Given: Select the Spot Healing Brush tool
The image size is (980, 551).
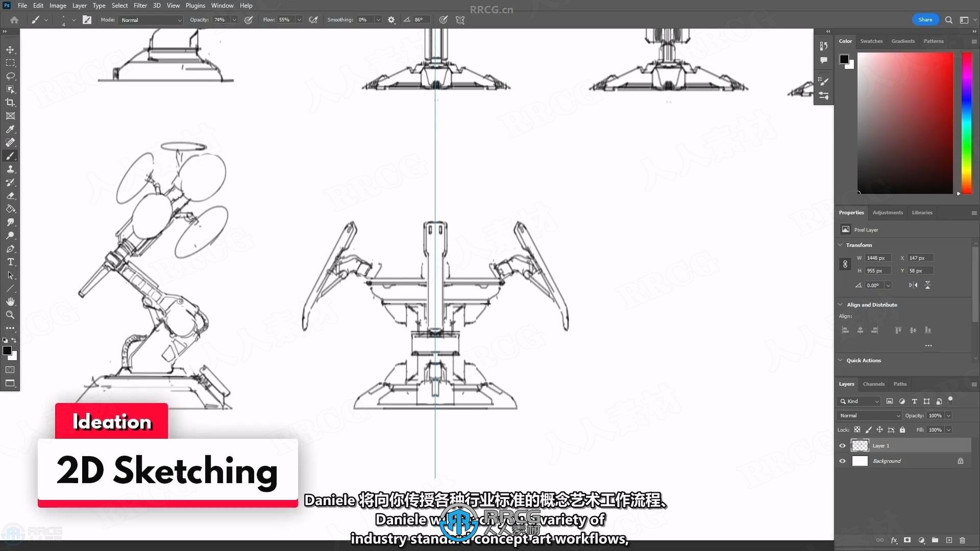Looking at the screenshot, I should click(10, 142).
